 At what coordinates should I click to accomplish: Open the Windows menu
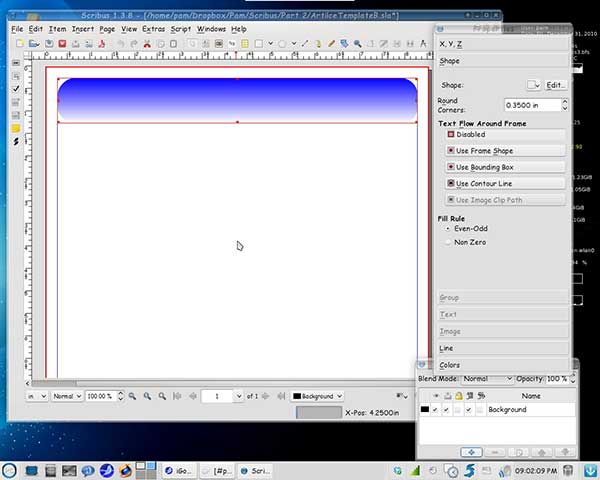[211, 29]
